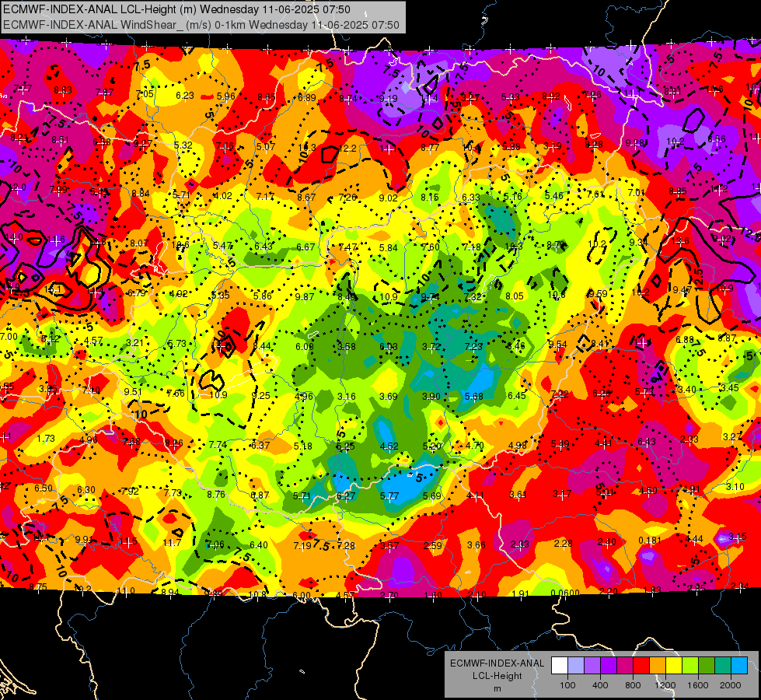Click the white legend swatch

(x=560, y=666)
